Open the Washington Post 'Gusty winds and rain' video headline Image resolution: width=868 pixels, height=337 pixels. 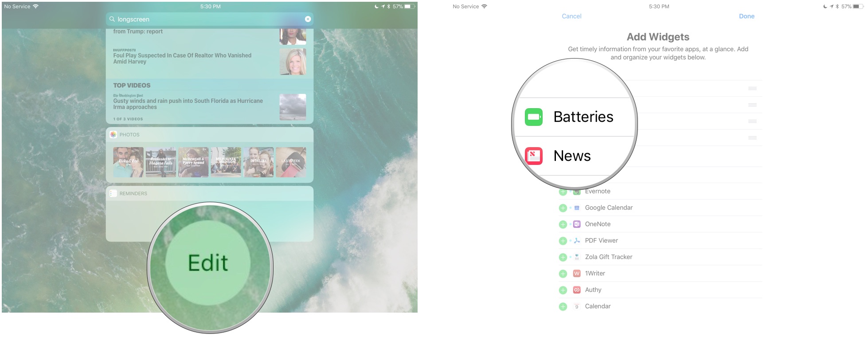coord(188,104)
